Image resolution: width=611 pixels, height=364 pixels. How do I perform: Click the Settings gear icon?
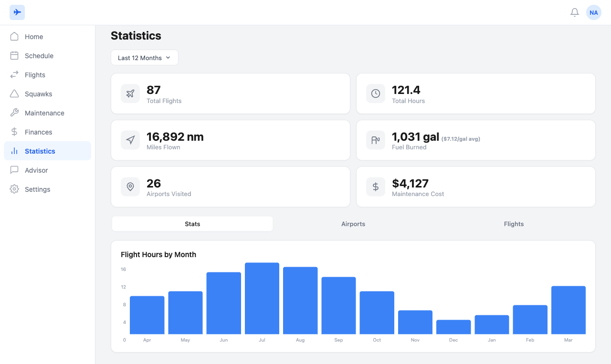pos(15,189)
